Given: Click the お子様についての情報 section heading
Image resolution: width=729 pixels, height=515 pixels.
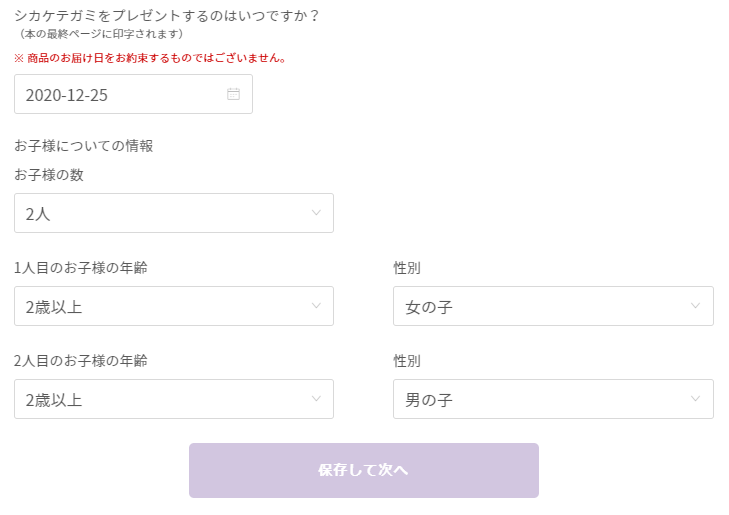Looking at the screenshot, I should 84,146.
